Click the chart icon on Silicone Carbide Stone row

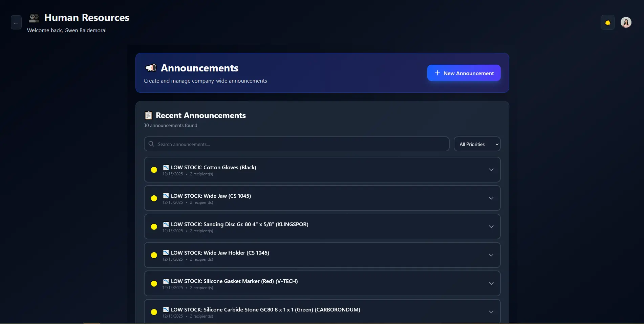166,309
